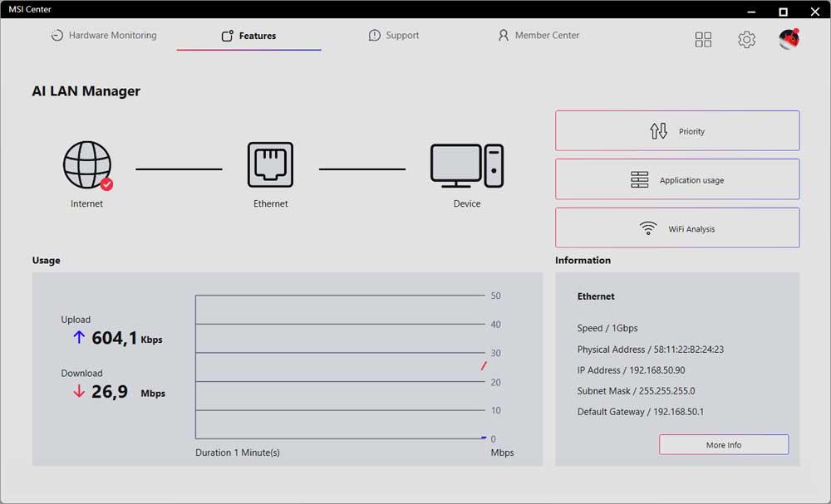Open the apps grid icon
The height and width of the screenshot is (504, 831).
coord(703,40)
